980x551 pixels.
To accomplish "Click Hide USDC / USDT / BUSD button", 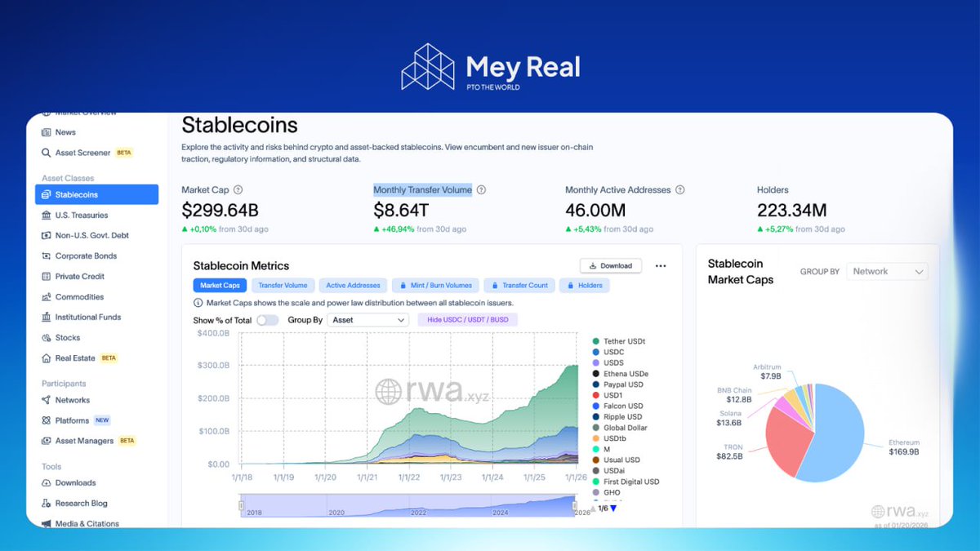I will tap(468, 320).
